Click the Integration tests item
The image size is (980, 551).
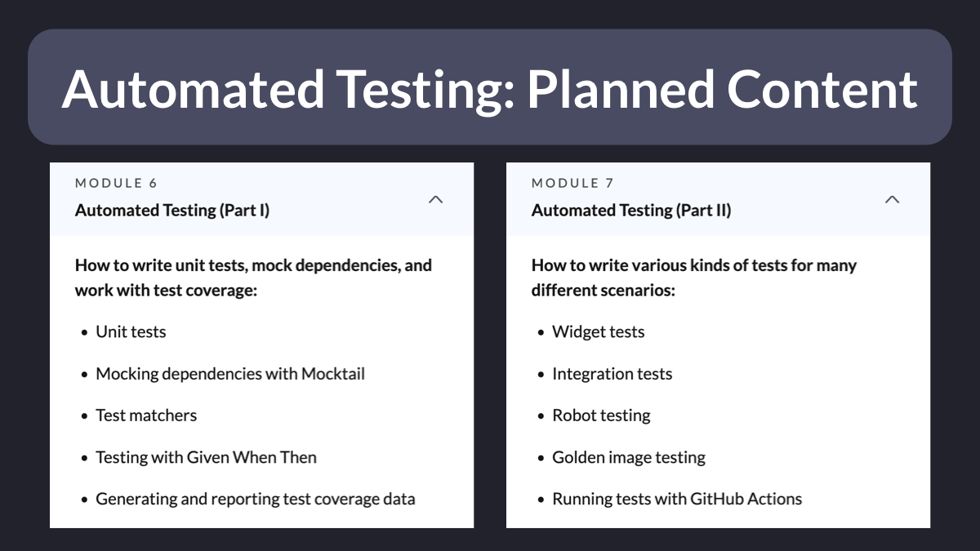(612, 374)
